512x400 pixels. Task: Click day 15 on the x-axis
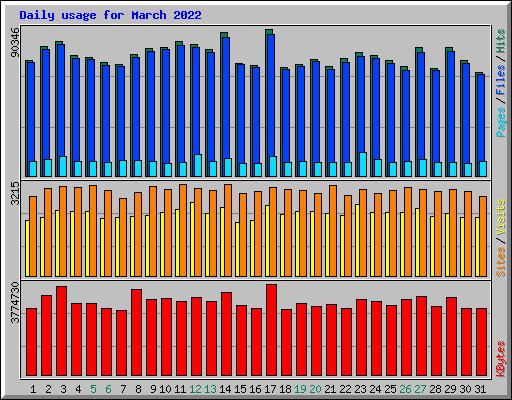[240, 389]
